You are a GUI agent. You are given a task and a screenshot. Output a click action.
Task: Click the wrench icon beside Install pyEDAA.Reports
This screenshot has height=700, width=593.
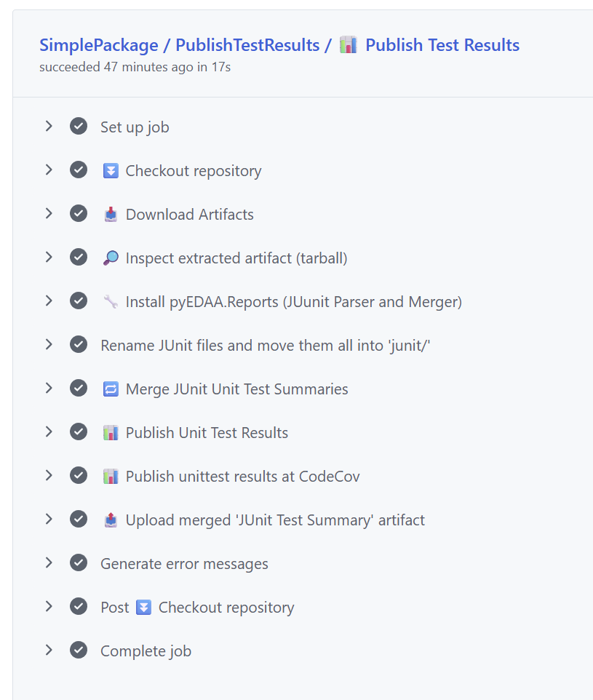(111, 302)
